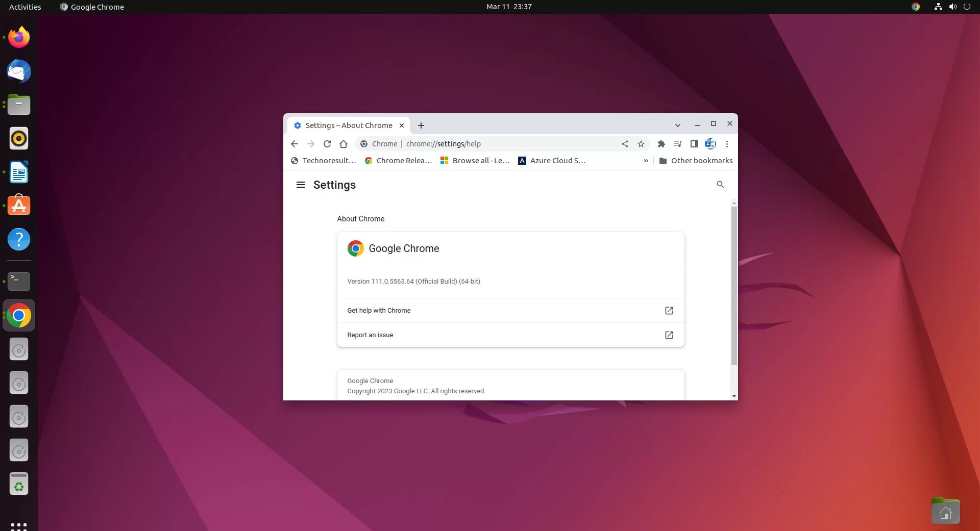This screenshot has height=531, width=980.
Task: Open the tab search dropdown arrow
Action: 678,125
